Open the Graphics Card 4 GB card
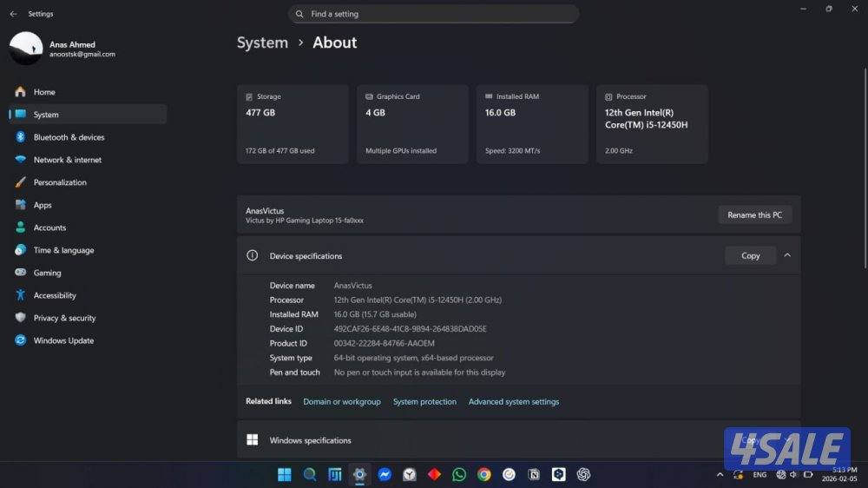The height and width of the screenshot is (488, 868). point(412,124)
